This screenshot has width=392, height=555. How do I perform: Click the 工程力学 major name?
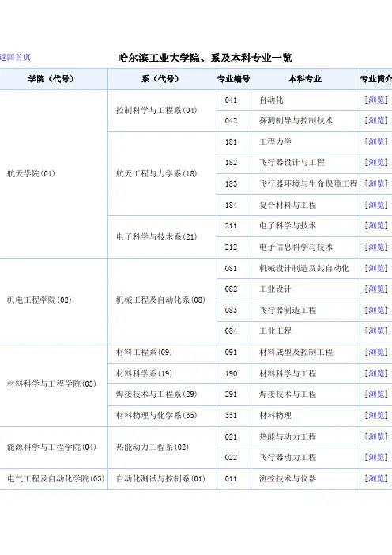[276, 142]
